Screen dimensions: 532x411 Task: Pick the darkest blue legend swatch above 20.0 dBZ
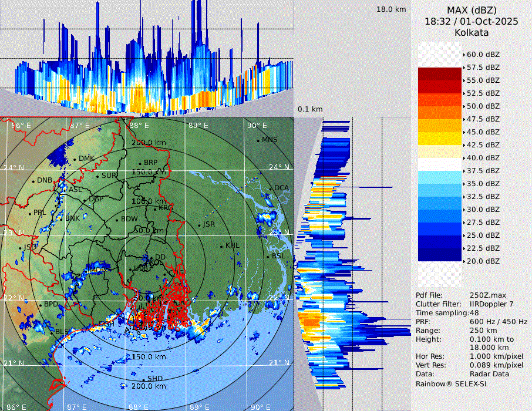click(440, 254)
